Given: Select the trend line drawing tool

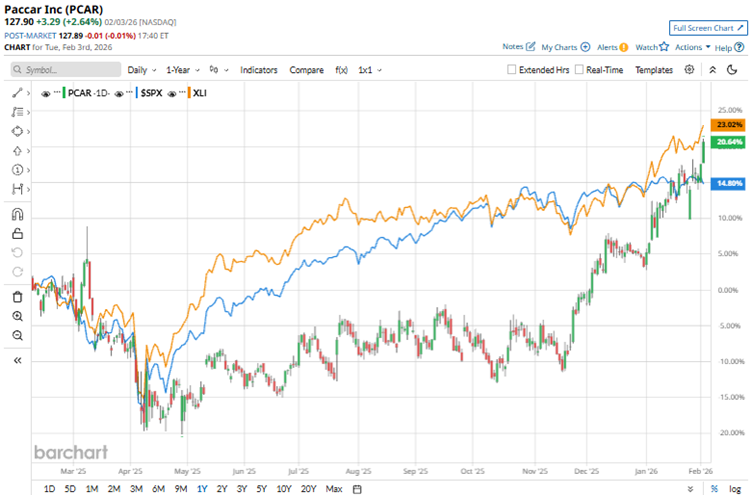Looking at the screenshot, I should 17,92.
